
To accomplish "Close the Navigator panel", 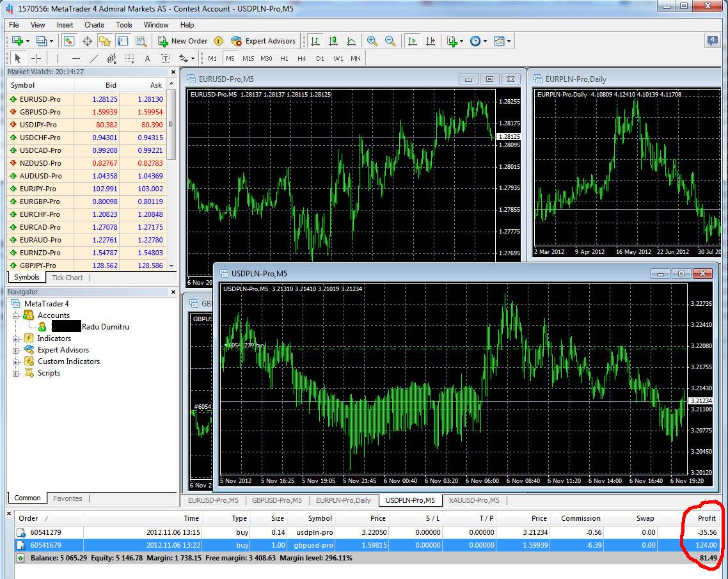I will [173, 292].
